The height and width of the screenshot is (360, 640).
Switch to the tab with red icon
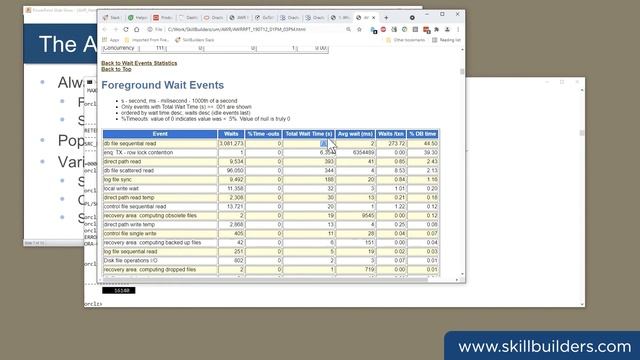tap(162, 18)
